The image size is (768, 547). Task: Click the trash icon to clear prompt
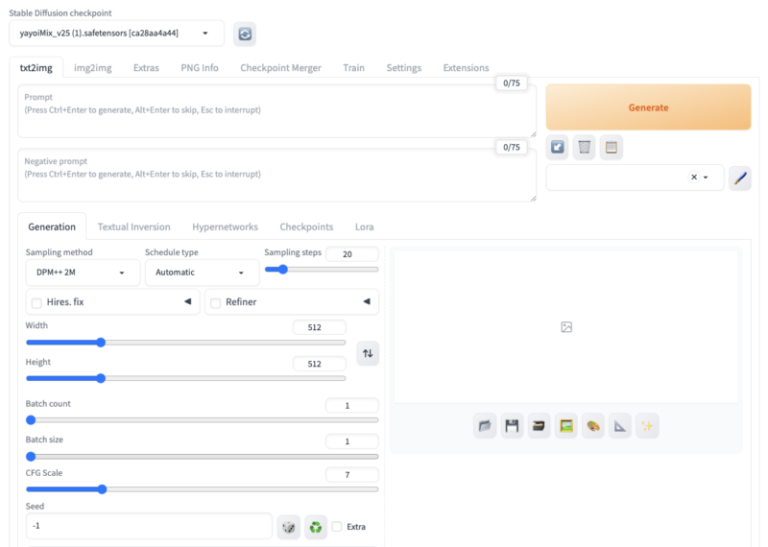(585, 148)
